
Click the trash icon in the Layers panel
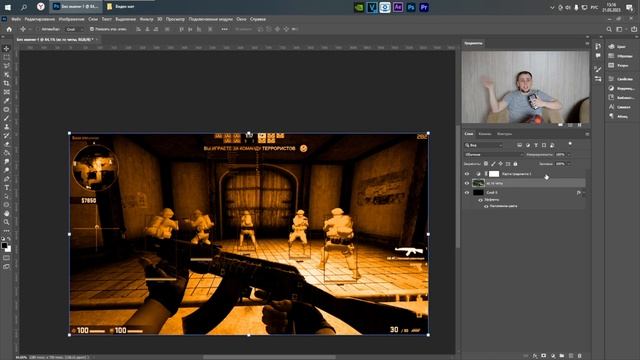pyautogui.click(x=580, y=356)
